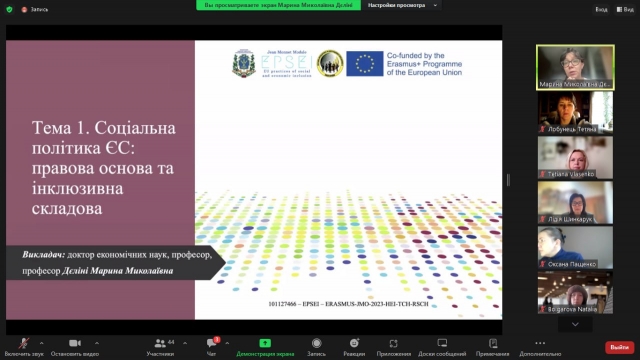Open the Примечания notes panel
This screenshot has width=640, height=360.
(493, 347)
